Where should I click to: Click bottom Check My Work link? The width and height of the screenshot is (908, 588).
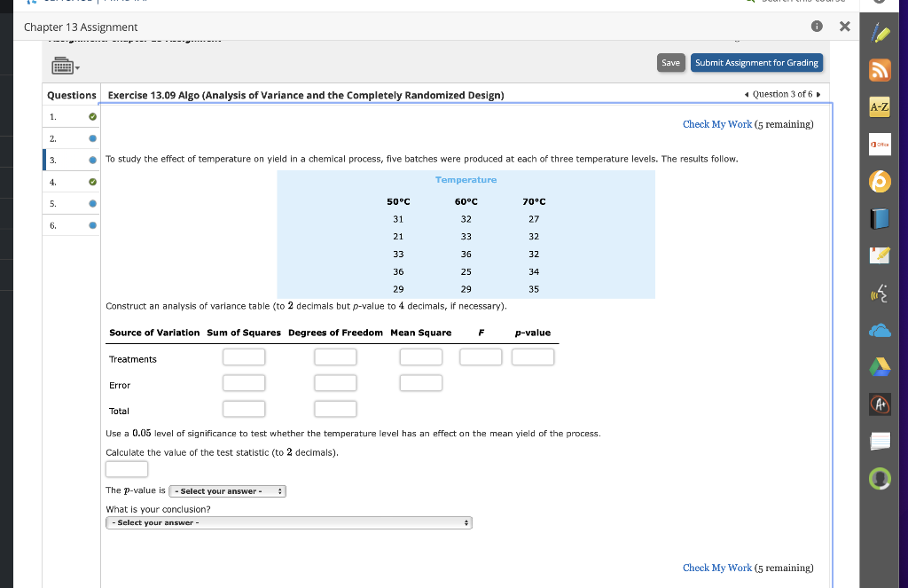pos(716,568)
